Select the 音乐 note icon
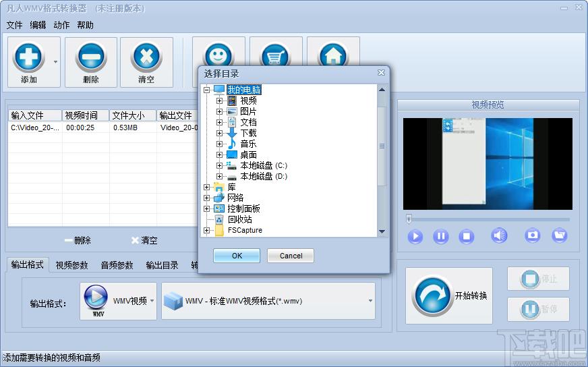The width and height of the screenshot is (588, 367). [232, 144]
